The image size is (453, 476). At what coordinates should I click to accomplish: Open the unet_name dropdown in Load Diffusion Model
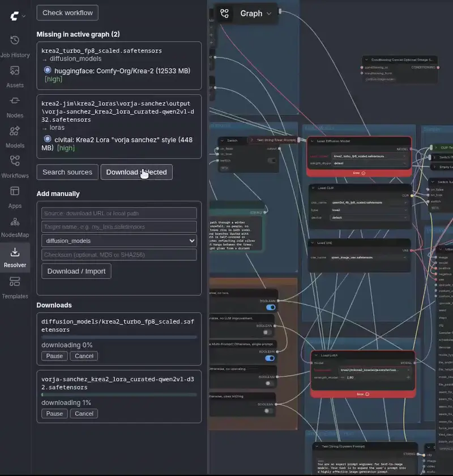click(369, 156)
